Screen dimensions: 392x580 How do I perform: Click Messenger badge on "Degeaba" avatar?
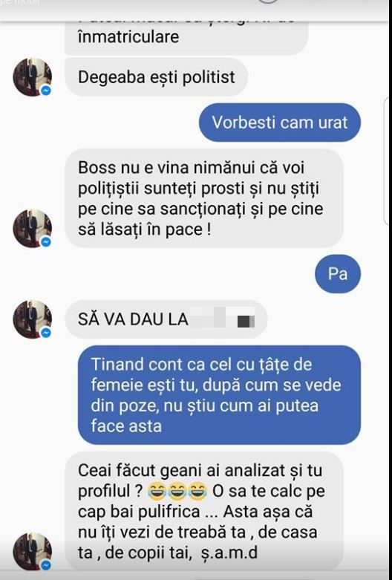click(x=46, y=91)
